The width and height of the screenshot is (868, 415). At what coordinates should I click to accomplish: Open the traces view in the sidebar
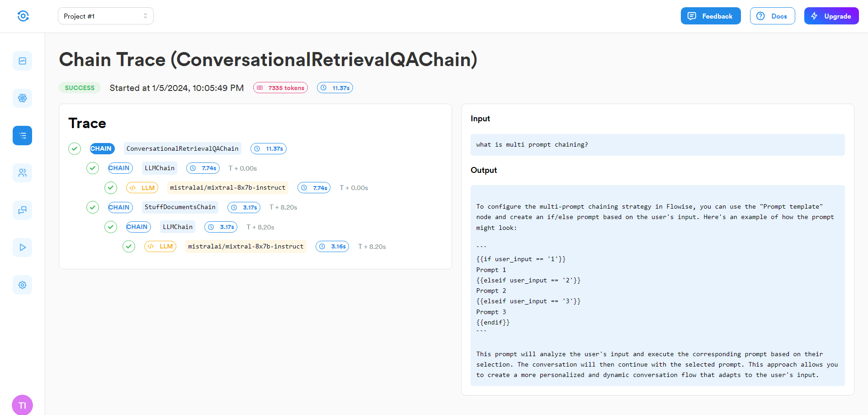(22, 135)
